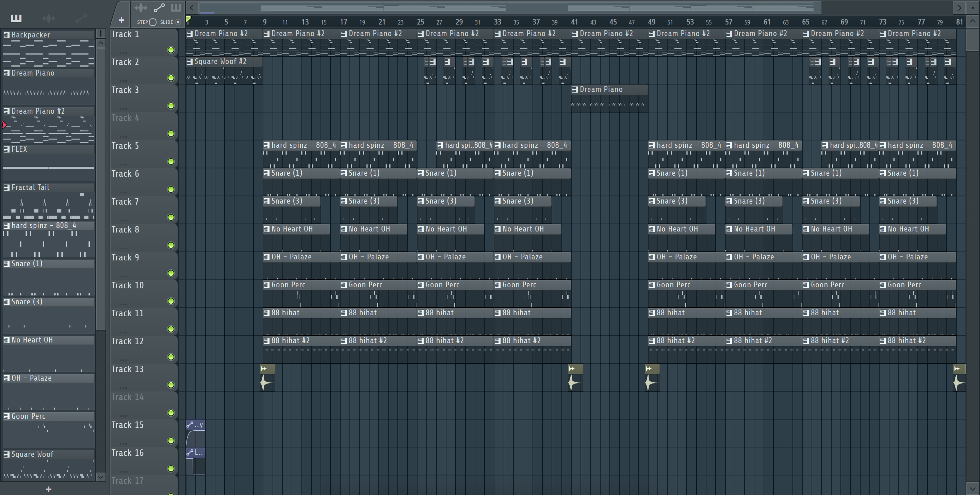The image size is (980, 495).
Task: Mute Track 2 with its green light
Action: (171, 78)
